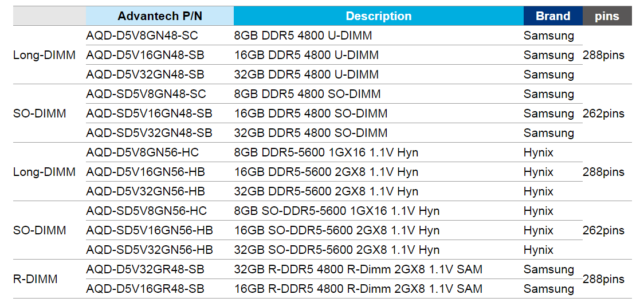
Task: Click the R-DIMM row group label
Action: tap(35, 279)
